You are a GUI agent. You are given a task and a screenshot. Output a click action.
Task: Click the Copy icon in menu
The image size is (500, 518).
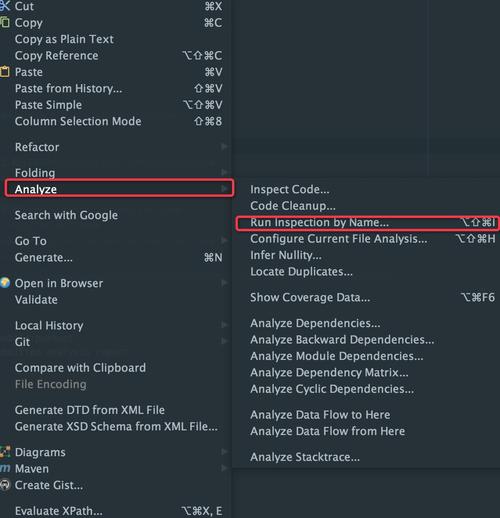(5, 22)
